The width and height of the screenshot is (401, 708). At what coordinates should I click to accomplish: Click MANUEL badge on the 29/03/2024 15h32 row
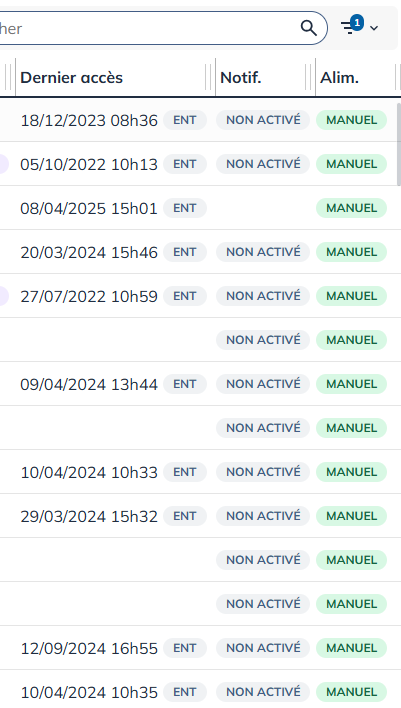click(x=351, y=516)
